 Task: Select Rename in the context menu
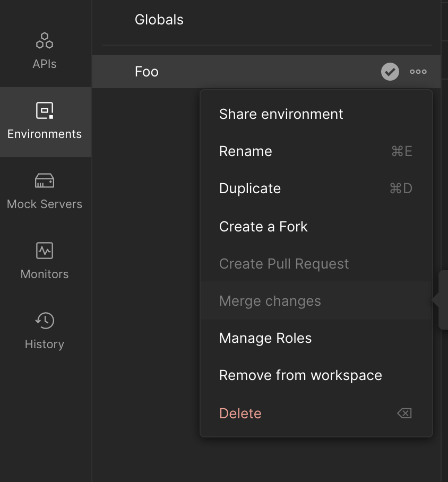point(245,151)
